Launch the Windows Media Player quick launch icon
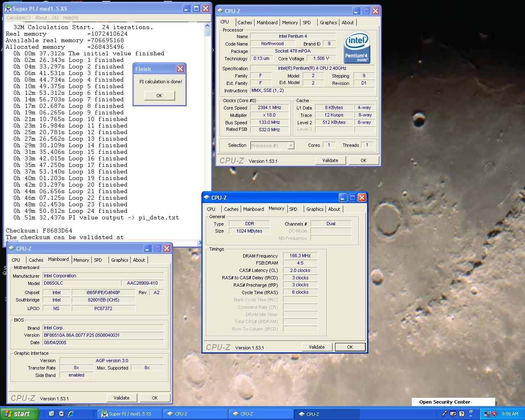This screenshot has width=525, height=420. [x=62, y=414]
